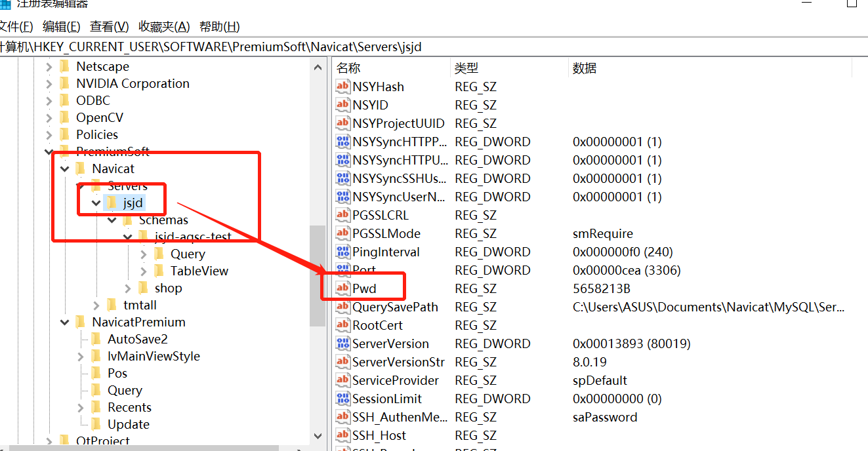Screen dimensions: 868x451
Task: Expand the NVIDIA Corporation key
Action: 49,83
